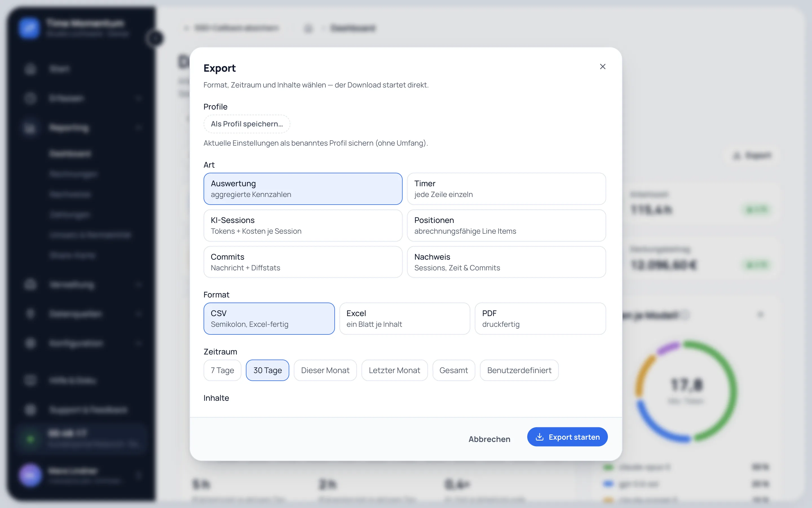Set format to CSV

pos(269,319)
